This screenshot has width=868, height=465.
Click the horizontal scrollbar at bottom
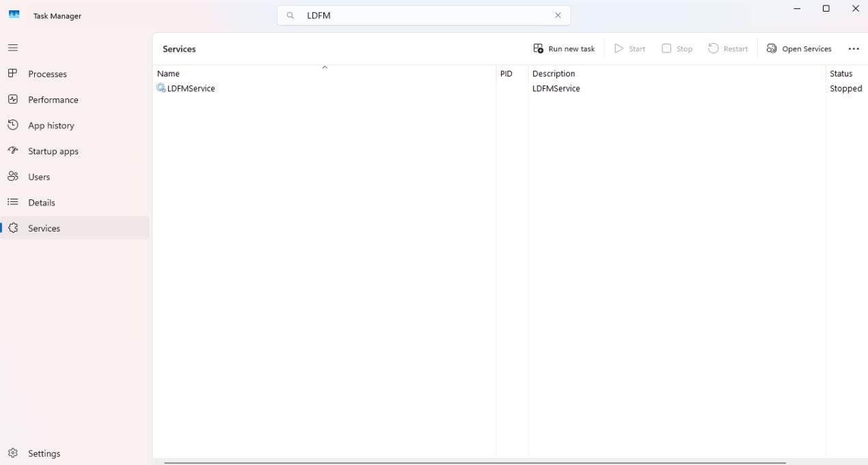[x=474, y=462]
